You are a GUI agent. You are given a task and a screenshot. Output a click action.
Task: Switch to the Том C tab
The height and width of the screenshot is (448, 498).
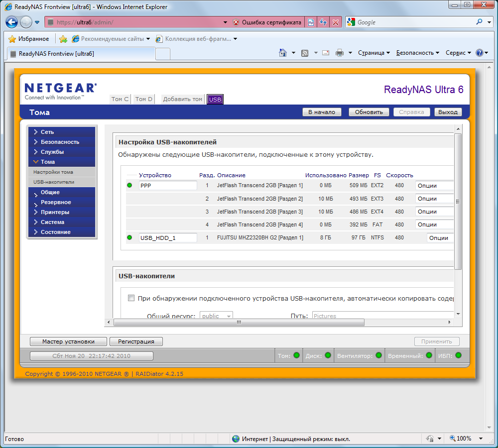point(120,99)
